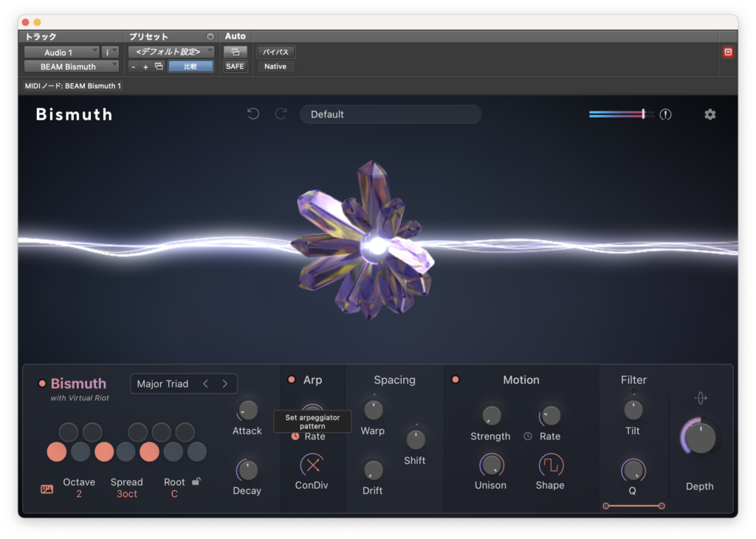The width and height of the screenshot is (756, 539).
Task: Undo the last change in Bismuth
Action: (253, 114)
